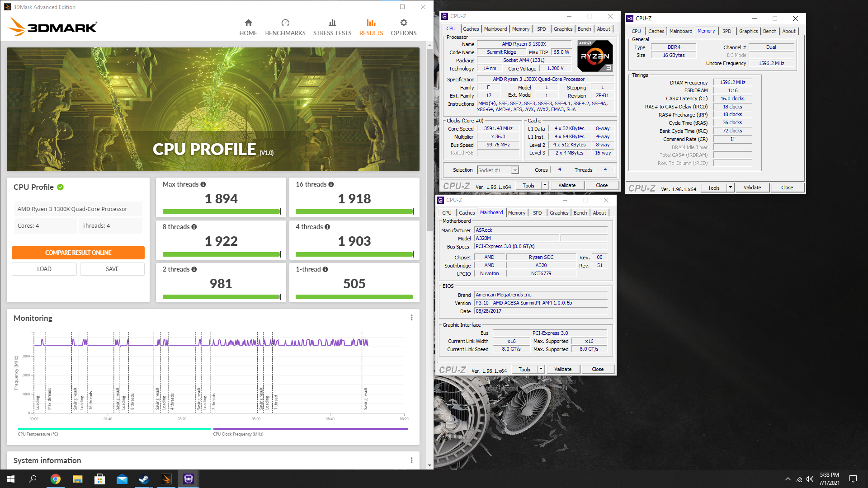Viewport: 868px width, 488px height.
Task: Click the scroll down arrow in 3DMark
Action: [x=429, y=465]
